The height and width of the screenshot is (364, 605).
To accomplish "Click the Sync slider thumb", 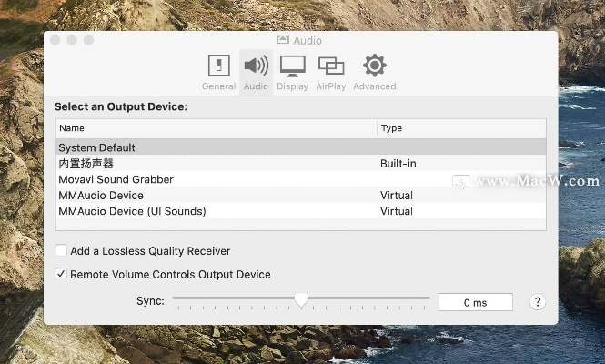I will pyautogui.click(x=301, y=299).
